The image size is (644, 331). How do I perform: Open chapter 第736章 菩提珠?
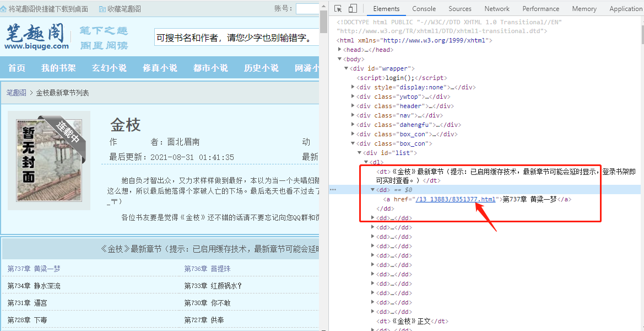click(207, 269)
